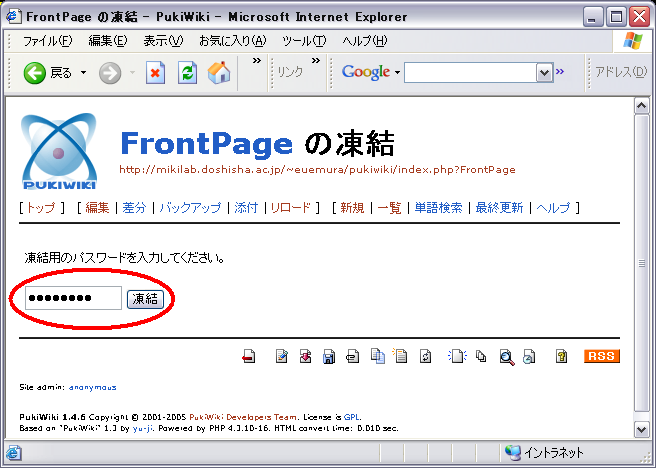656x468 pixels.
Task: Click the 凍結 freeze submit button
Action: 145,299
